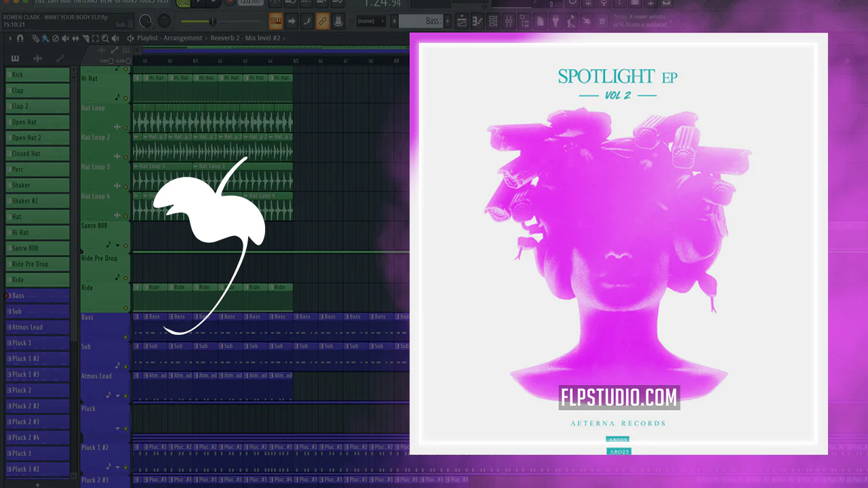Open the playlist view icon in the top toolbar

462,21
